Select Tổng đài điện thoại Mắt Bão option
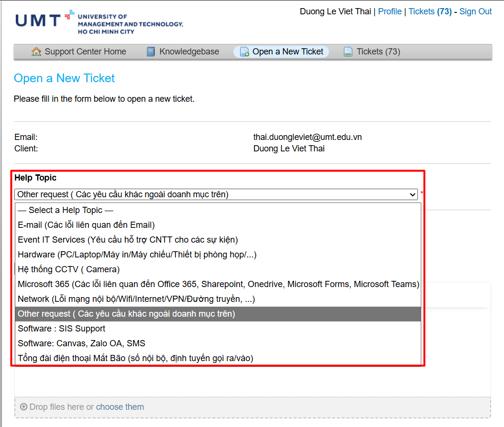Image resolution: width=504 pixels, height=427 pixels. click(x=135, y=358)
